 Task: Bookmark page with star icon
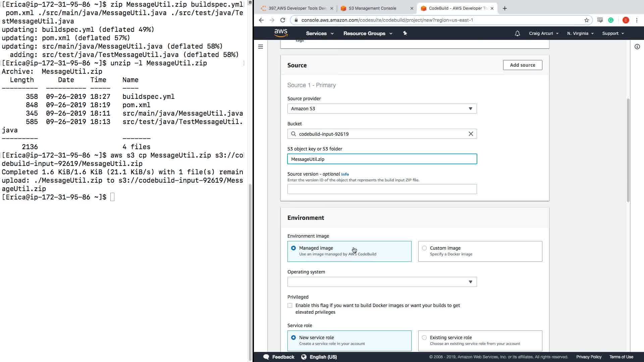[586, 20]
